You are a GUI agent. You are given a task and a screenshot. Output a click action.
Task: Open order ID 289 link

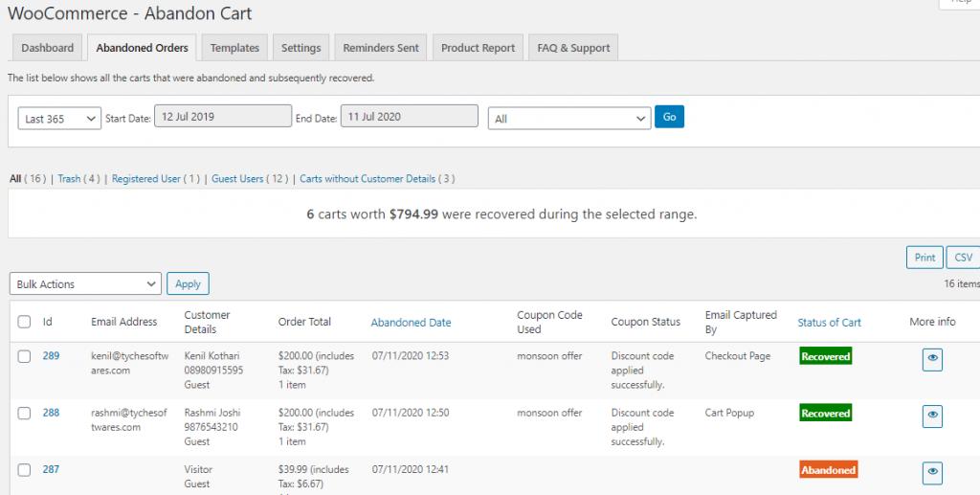click(x=52, y=355)
